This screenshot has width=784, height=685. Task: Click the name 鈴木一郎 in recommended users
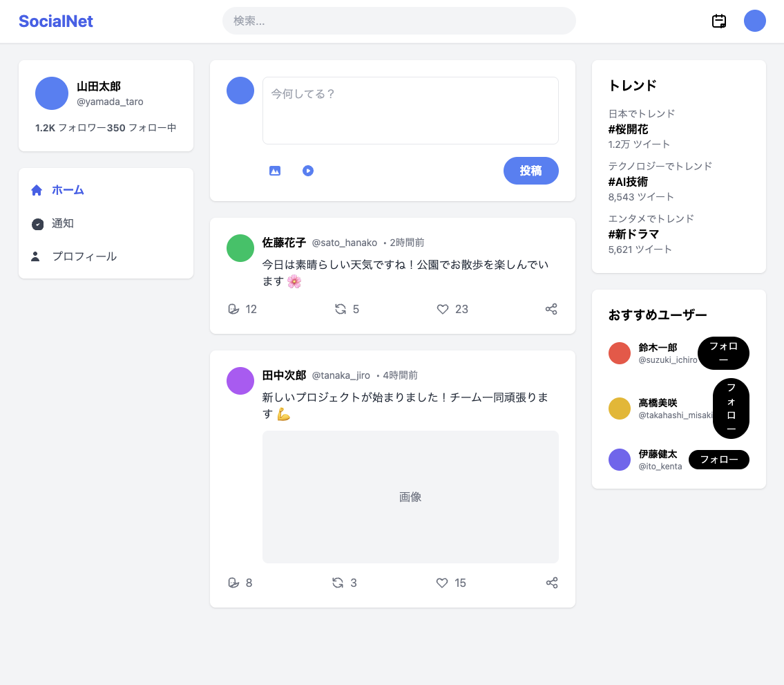click(x=658, y=348)
